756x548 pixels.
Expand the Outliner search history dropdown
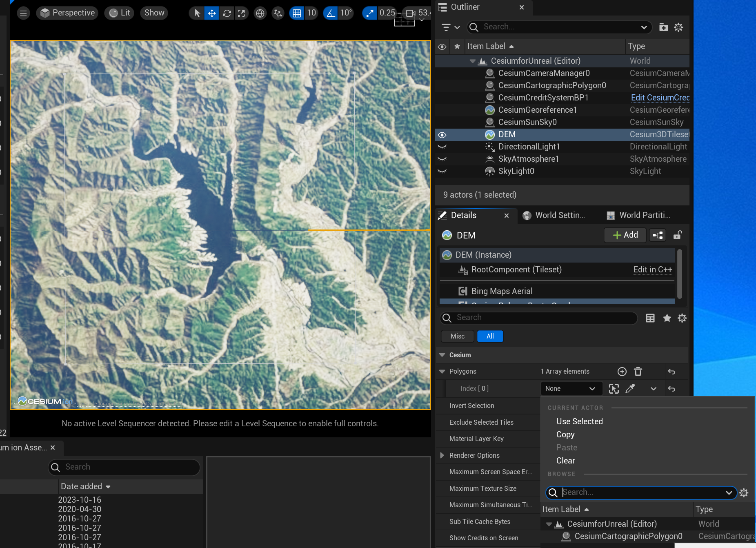(644, 27)
